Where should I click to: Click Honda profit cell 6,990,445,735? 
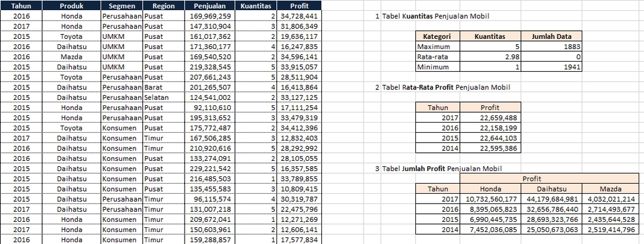click(x=490, y=220)
